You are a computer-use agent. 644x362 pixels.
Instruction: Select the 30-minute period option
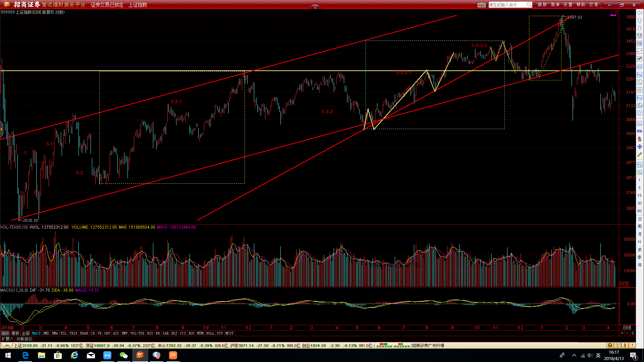tap(640, 203)
